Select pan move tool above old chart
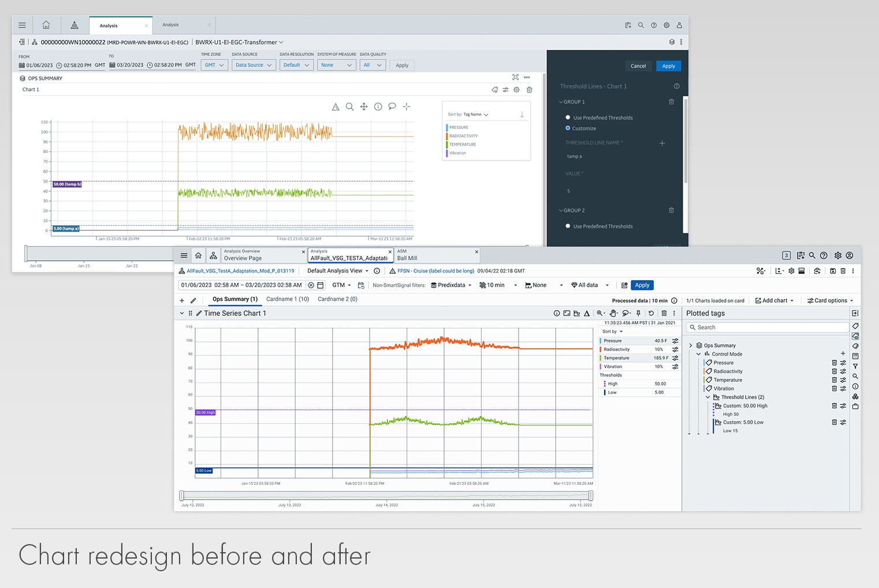 tap(364, 107)
